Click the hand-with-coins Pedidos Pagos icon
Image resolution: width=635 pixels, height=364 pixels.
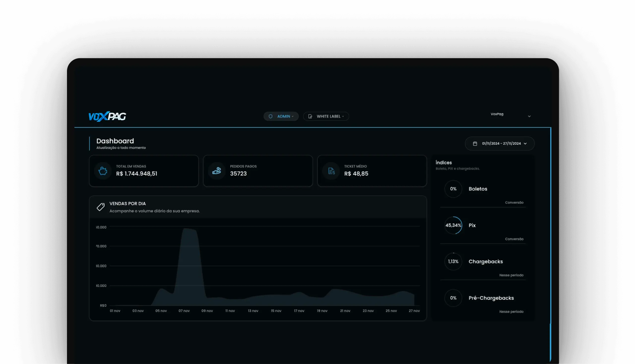pyautogui.click(x=217, y=171)
